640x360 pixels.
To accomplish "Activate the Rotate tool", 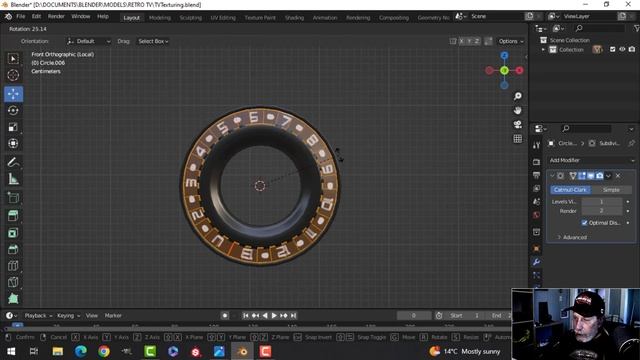I will [x=13, y=111].
